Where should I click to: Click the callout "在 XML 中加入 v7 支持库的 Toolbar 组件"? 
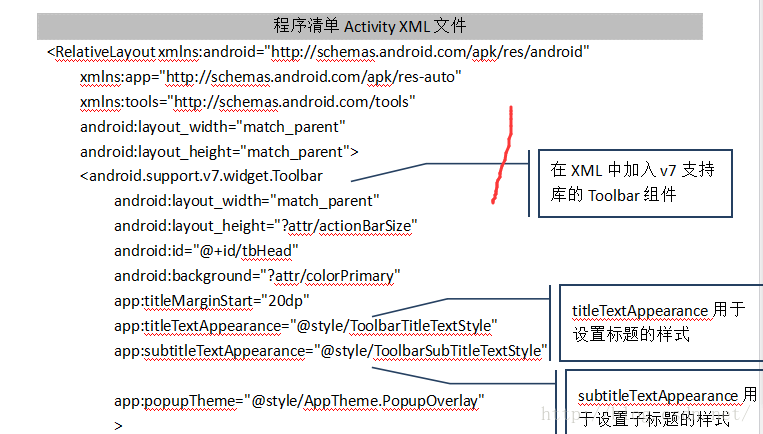click(x=635, y=183)
